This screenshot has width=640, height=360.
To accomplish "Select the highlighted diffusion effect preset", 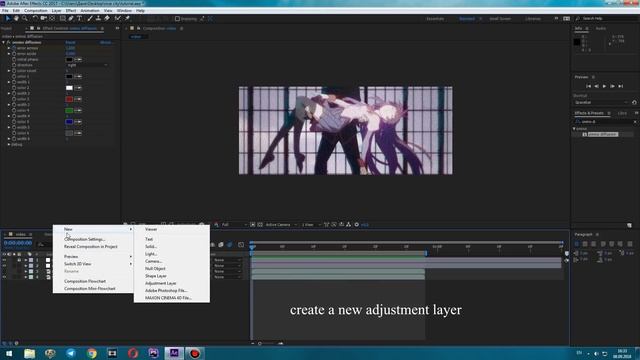I will [x=602, y=134].
